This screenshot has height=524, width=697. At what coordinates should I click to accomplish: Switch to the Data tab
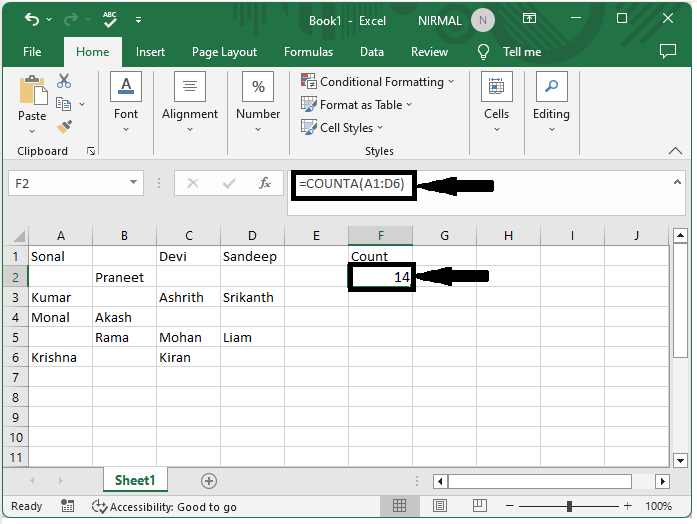click(x=372, y=52)
